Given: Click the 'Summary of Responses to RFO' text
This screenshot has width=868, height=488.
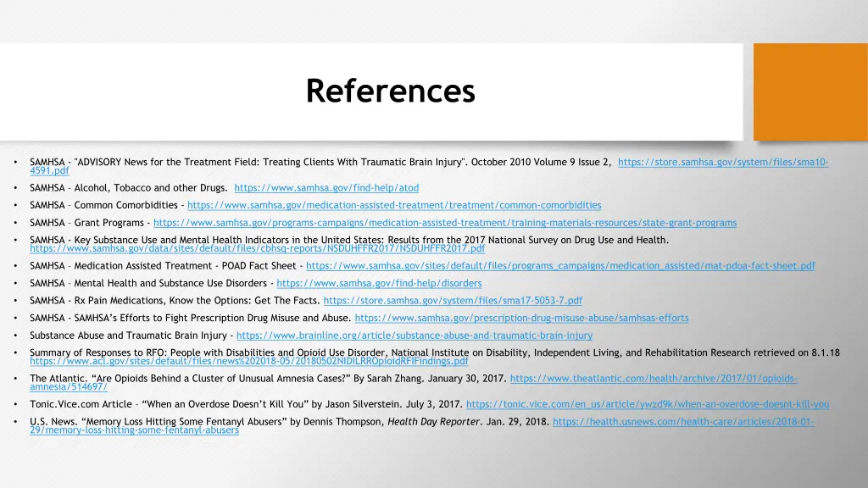Looking at the screenshot, I should (97, 352).
